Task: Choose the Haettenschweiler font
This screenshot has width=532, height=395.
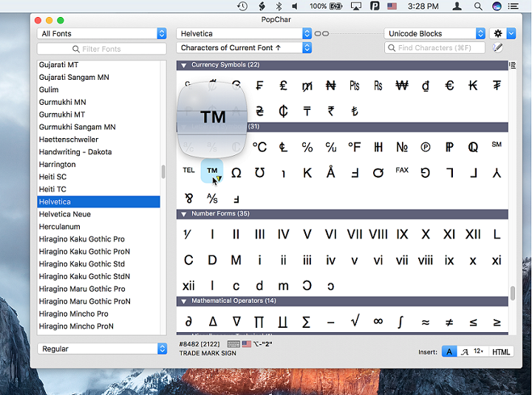Action: tap(98, 140)
